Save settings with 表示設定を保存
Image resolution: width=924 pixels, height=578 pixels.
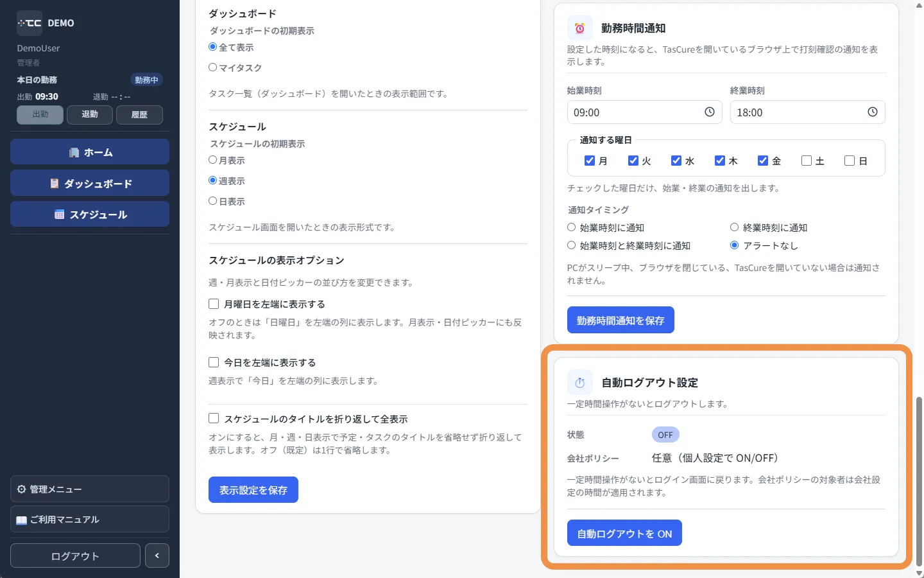point(253,490)
